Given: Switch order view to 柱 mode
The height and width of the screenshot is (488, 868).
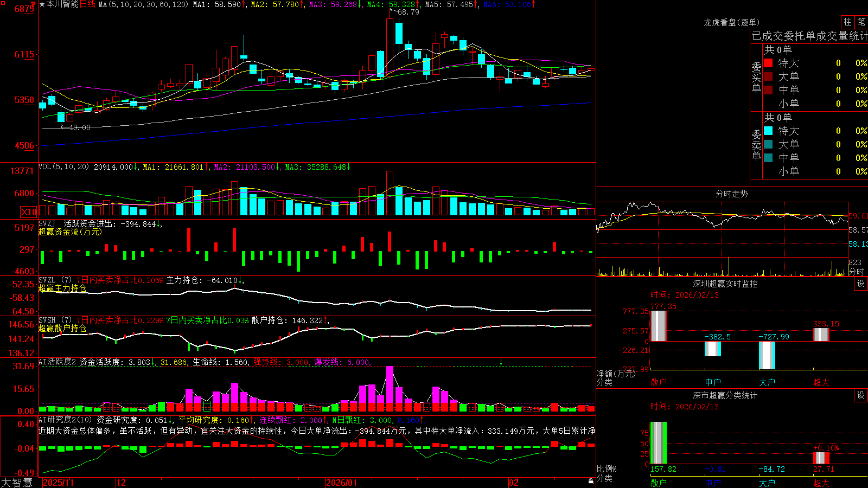Looking at the screenshot, I should 847,22.
